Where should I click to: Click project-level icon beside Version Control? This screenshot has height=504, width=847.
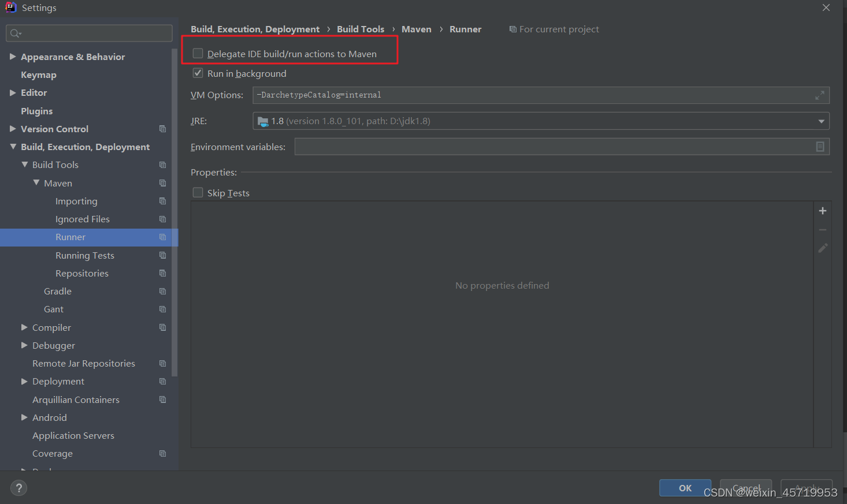point(162,129)
